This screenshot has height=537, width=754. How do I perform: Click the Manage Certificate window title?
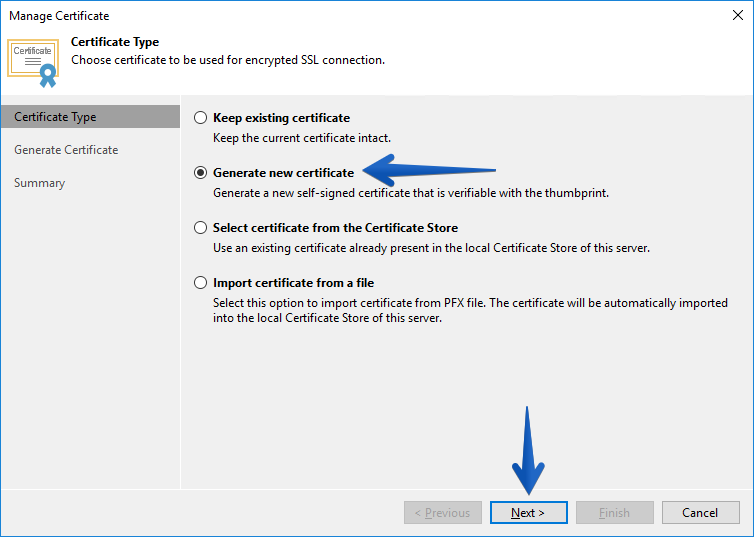59,16
